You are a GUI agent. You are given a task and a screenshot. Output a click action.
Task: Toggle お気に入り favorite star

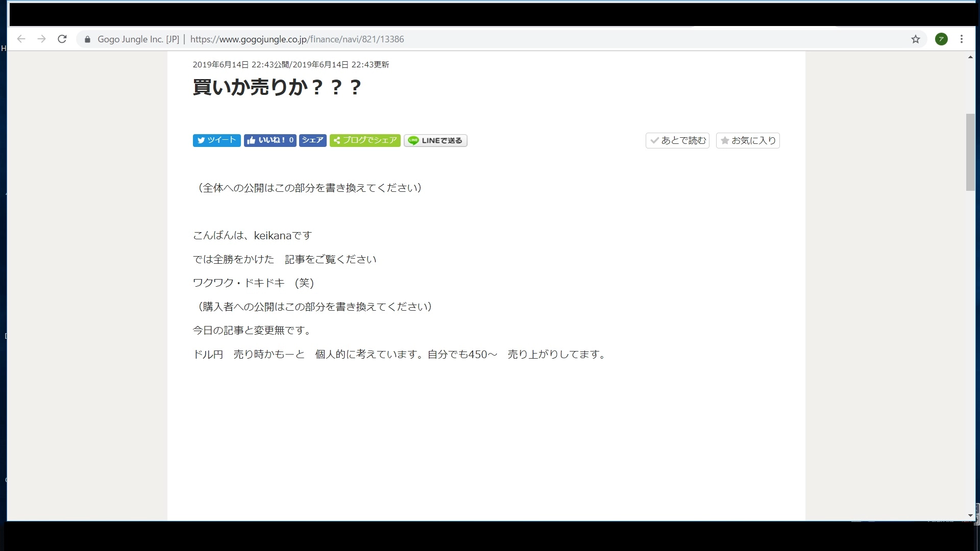pos(748,140)
